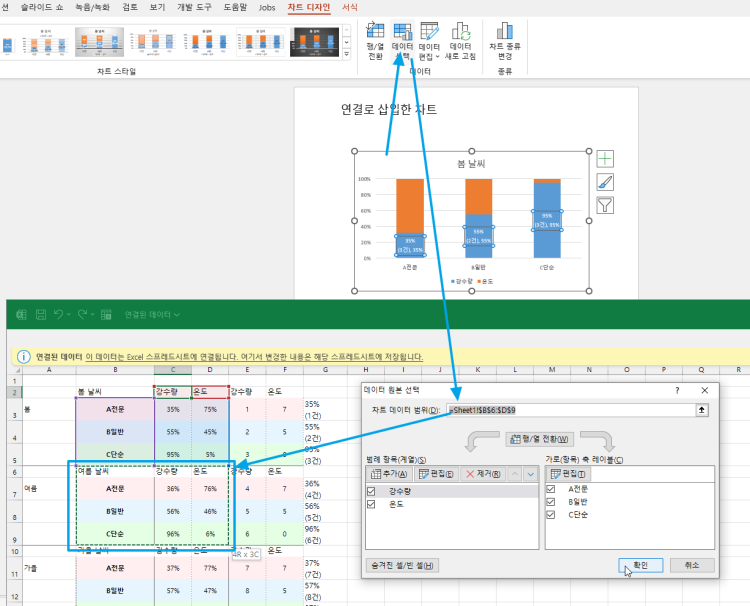Click the table icon in the green toolbar
750x606 pixels.
pyautogui.click(x=106, y=314)
